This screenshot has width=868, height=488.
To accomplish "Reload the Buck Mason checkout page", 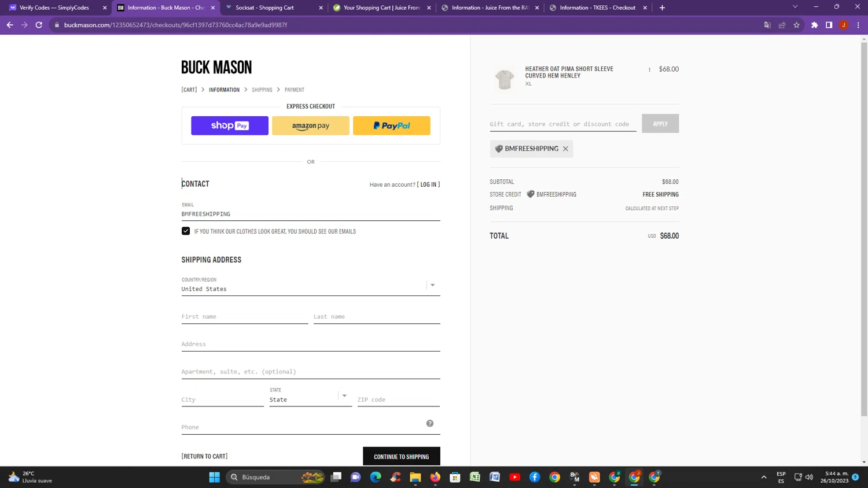I will coord(39,25).
